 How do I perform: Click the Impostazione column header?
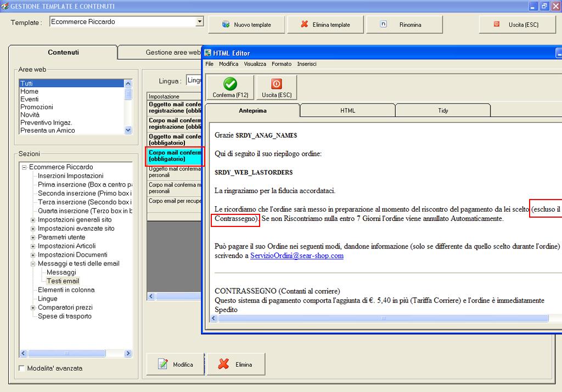pos(175,96)
